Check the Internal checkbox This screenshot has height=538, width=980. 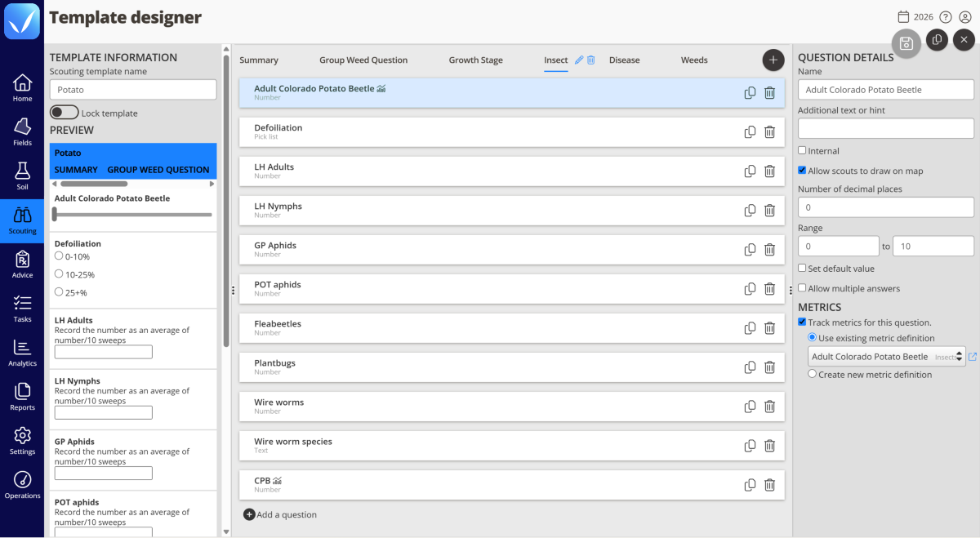pyautogui.click(x=802, y=150)
